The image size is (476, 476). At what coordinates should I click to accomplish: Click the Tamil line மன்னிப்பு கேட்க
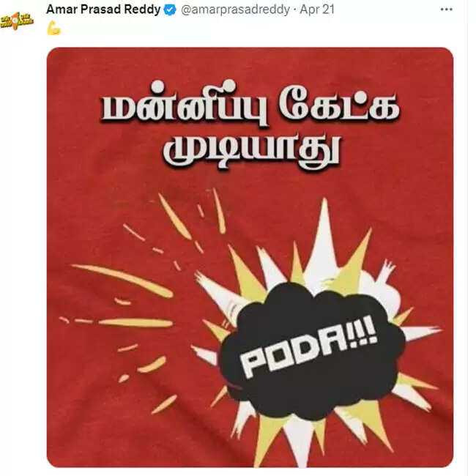250,105
